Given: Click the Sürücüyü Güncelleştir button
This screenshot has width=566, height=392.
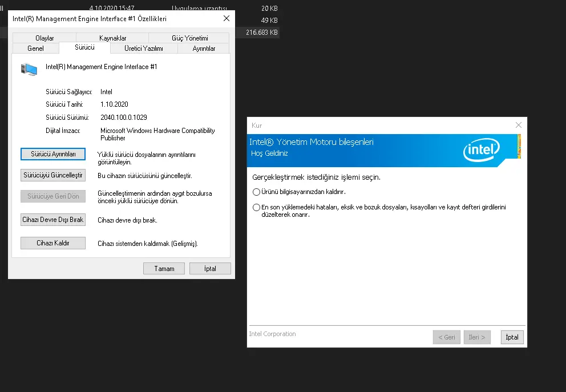Looking at the screenshot, I should [53, 175].
